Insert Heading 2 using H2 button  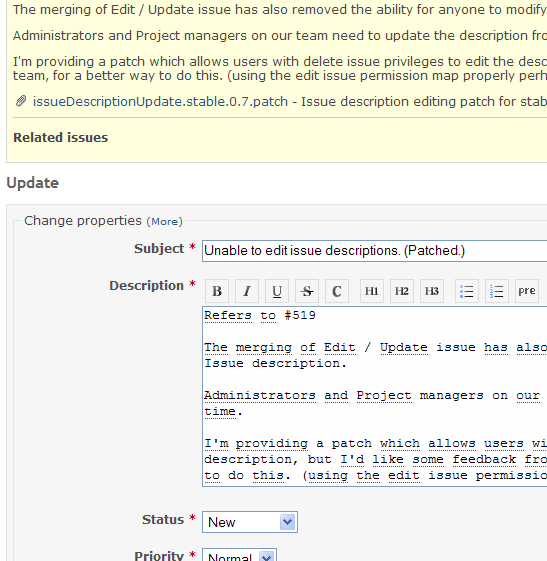(402, 291)
